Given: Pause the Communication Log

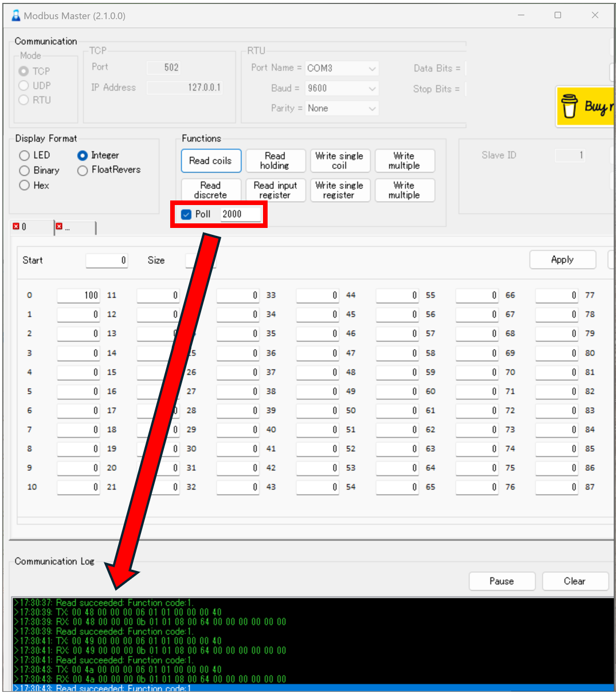Looking at the screenshot, I should coord(502,581).
